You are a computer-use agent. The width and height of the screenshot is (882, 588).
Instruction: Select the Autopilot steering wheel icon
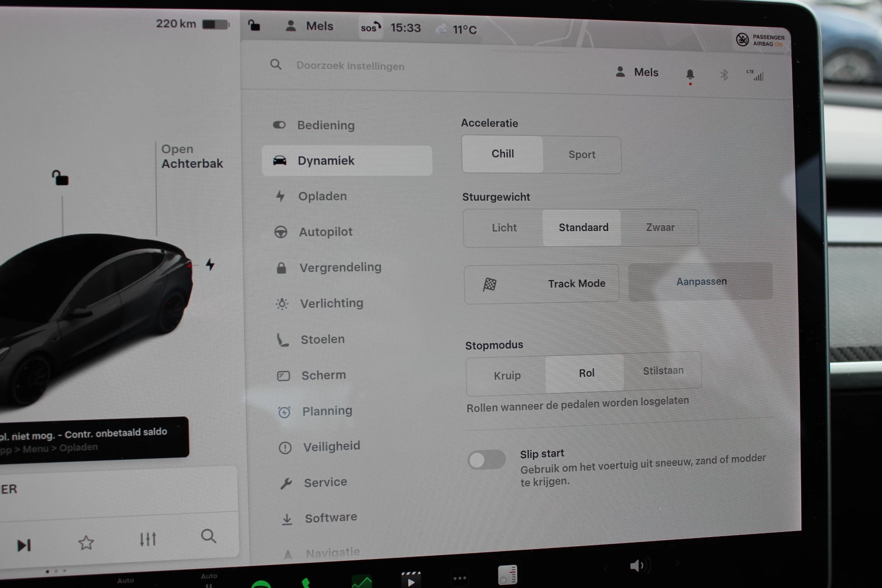click(x=282, y=232)
